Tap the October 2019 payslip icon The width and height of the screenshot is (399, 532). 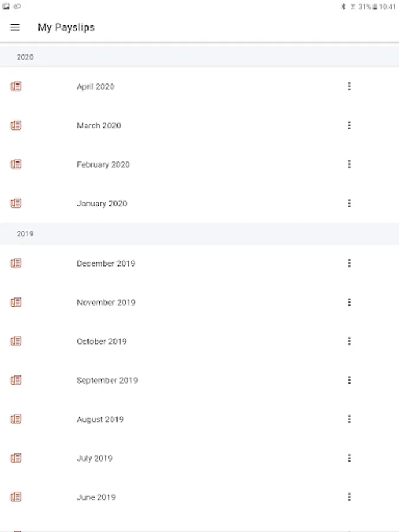(x=16, y=341)
